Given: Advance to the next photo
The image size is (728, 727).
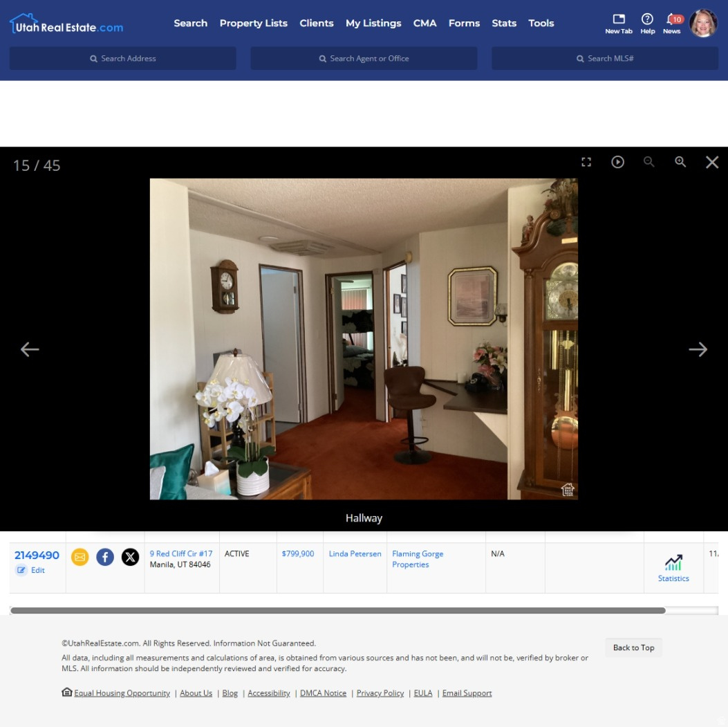Looking at the screenshot, I should point(698,349).
